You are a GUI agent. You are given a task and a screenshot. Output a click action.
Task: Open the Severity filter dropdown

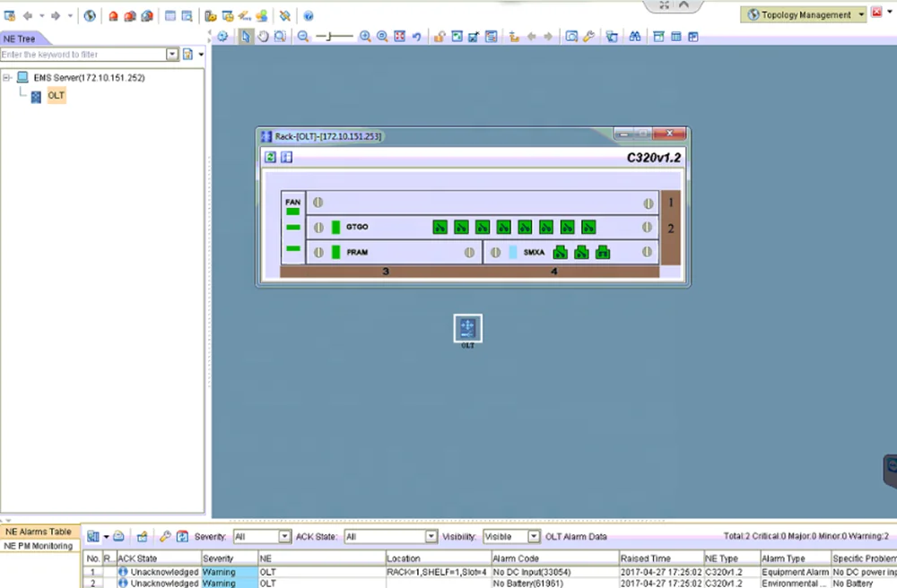(284, 537)
